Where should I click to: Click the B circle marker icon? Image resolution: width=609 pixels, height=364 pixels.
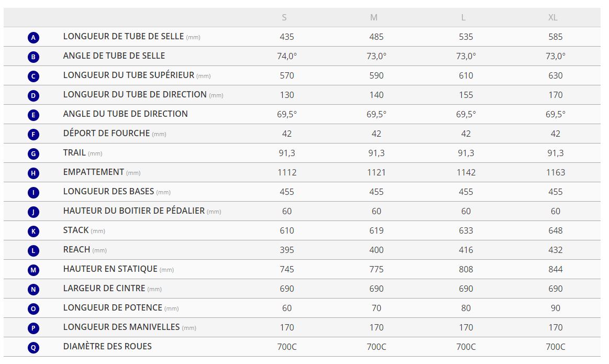coord(33,57)
